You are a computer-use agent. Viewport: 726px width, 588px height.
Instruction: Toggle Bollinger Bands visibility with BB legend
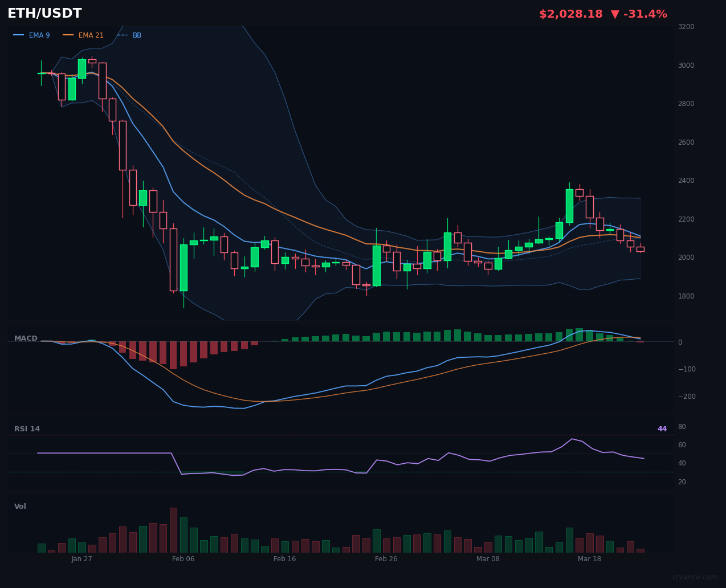point(123,35)
